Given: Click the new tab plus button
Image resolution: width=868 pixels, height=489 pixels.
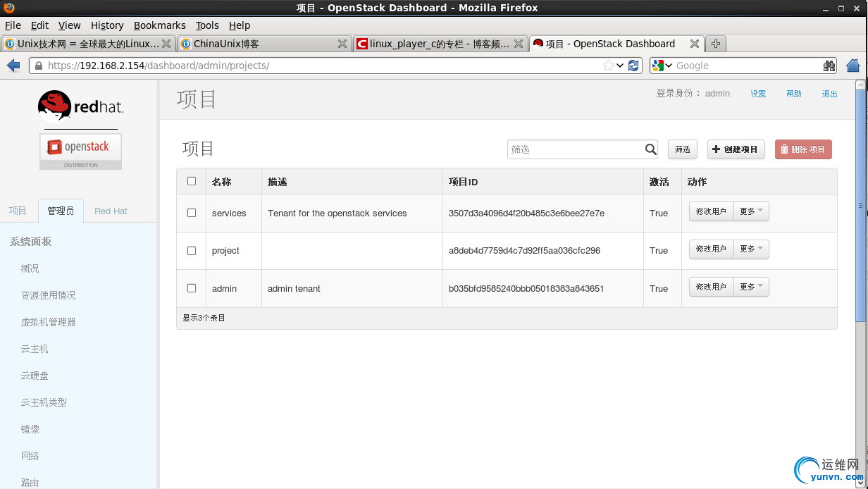Looking at the screenshot, I should click(x=716, y=44).
